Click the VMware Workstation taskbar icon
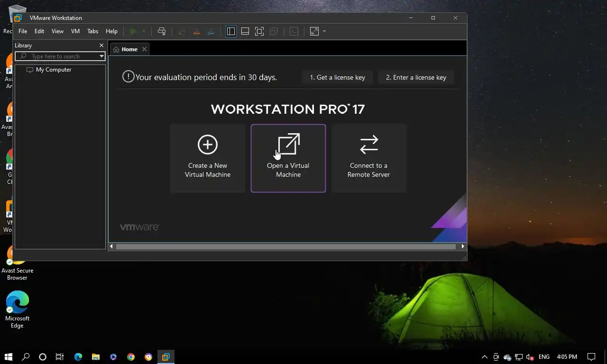This screenshot has height=364, width=607. coord(166,357)
